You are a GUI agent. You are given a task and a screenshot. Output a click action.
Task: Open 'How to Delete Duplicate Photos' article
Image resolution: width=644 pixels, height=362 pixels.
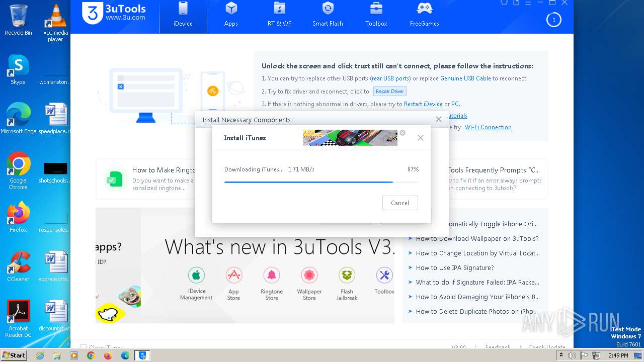pos(477,312)
